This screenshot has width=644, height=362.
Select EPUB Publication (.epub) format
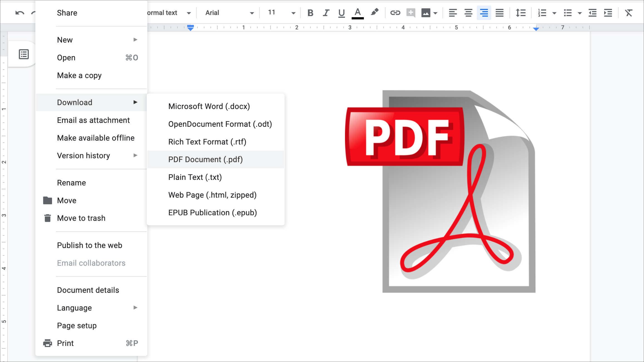(x=212, y=213)
